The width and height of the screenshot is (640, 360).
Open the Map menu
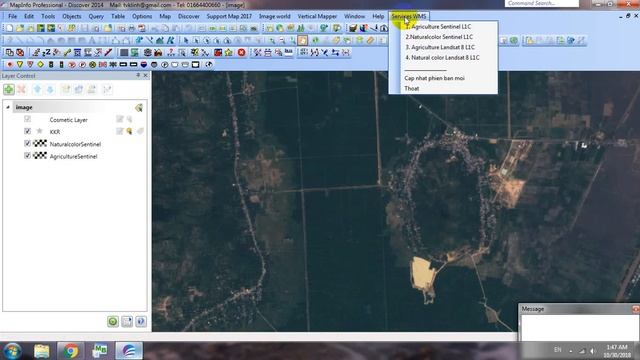click(165, 16)
